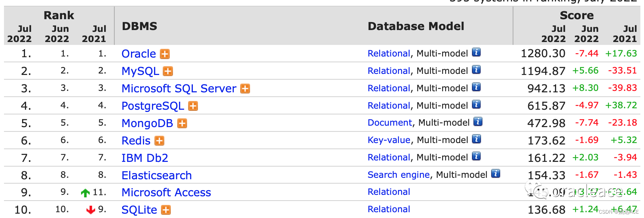Click the Score column header
Viewport: 644px width, 218px height.
point(577,15)
